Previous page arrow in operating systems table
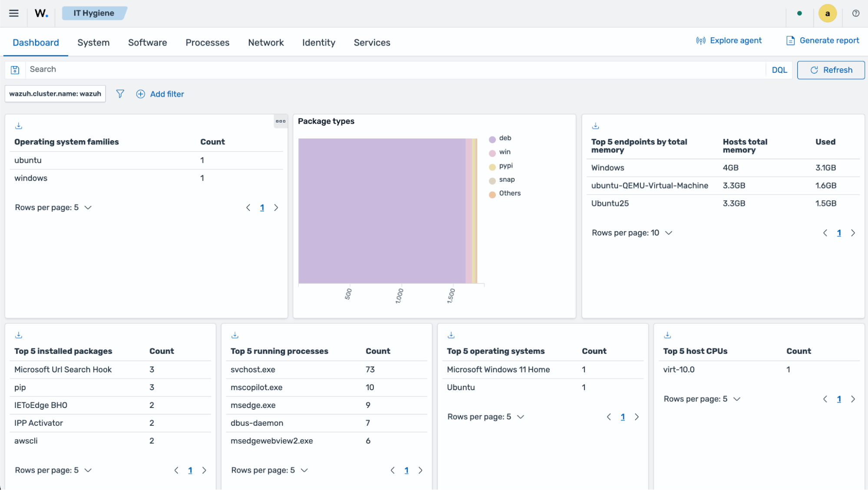The height and width of the screenshot is (490, 868). pos(609,417)
